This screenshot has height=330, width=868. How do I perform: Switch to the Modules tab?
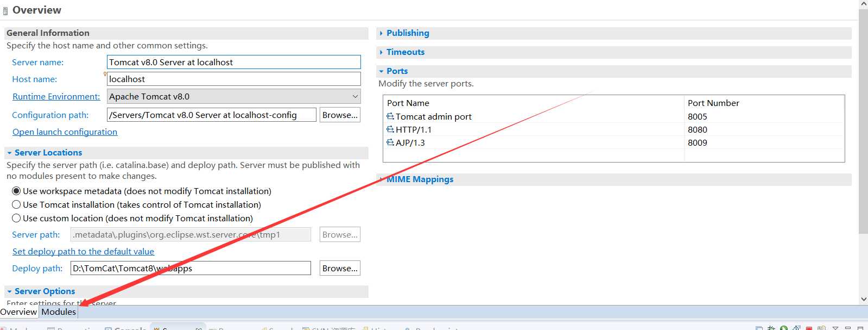click(x=59, y=312)
